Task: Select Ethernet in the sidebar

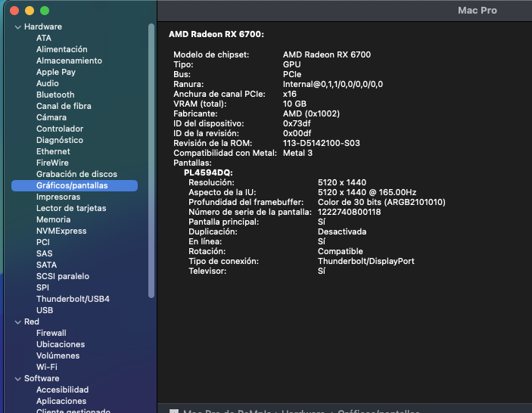Action: [53, 151]
